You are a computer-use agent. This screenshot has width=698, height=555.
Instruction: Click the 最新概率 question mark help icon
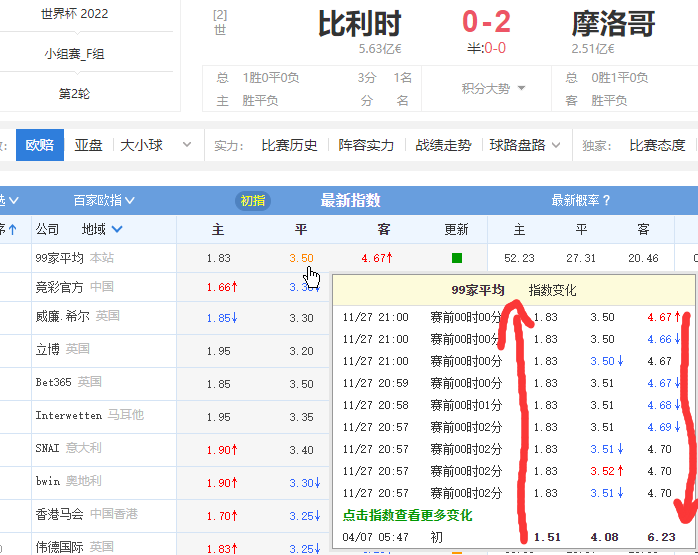pyautogui.click(x=606, y=201)
